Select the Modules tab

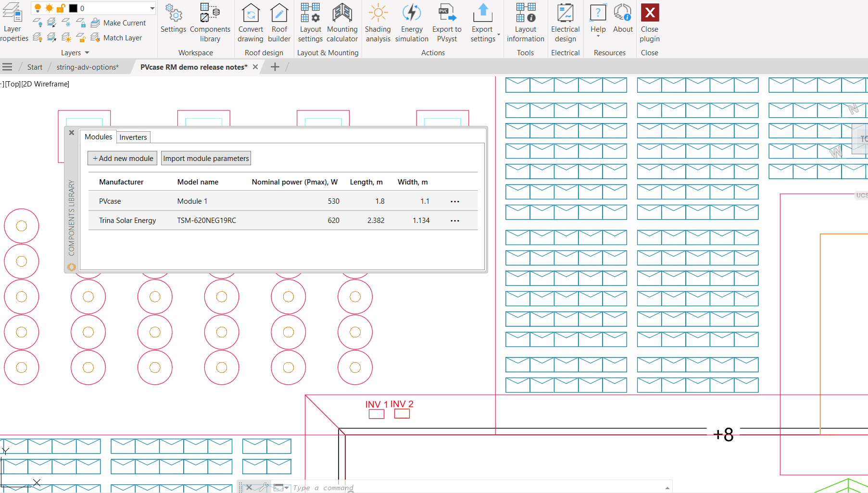(x=98, y=137)
